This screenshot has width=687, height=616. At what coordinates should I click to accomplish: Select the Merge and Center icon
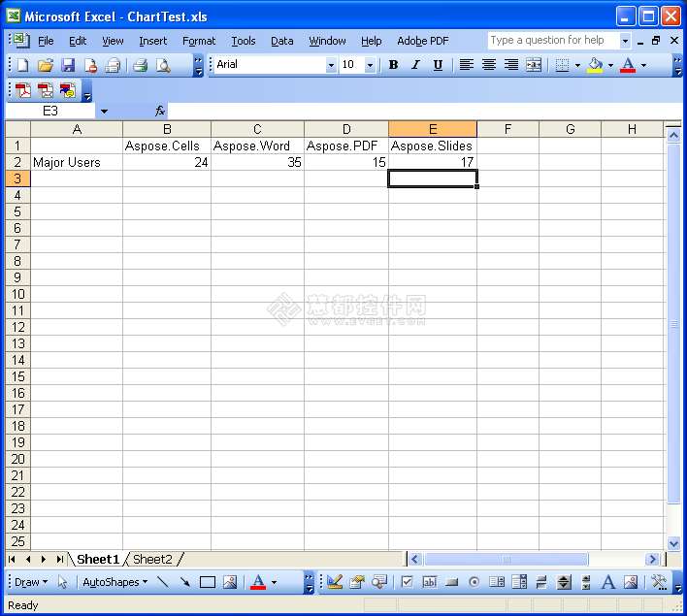tap(534, 65)
